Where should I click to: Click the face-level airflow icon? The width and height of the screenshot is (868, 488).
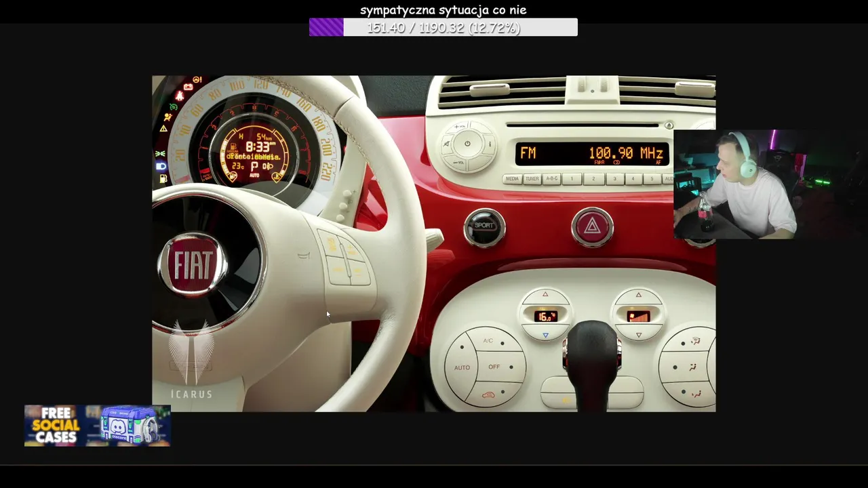pos(692,367)
